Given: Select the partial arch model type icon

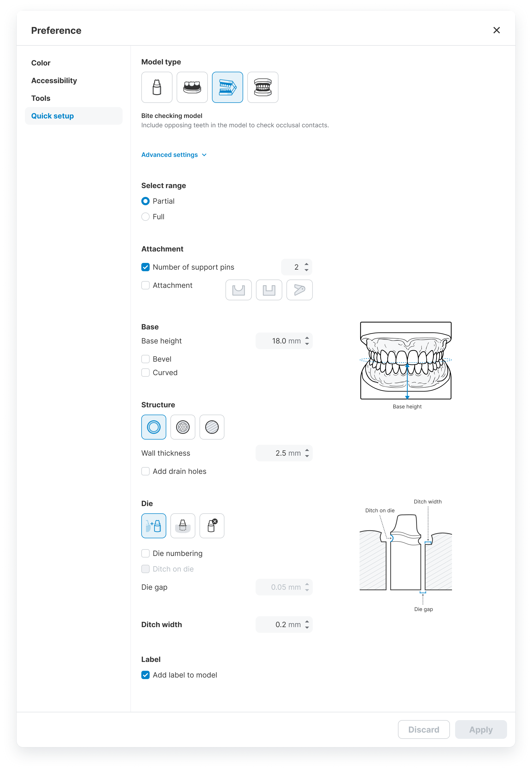Looking at the screenshot, I should [192, 87].
